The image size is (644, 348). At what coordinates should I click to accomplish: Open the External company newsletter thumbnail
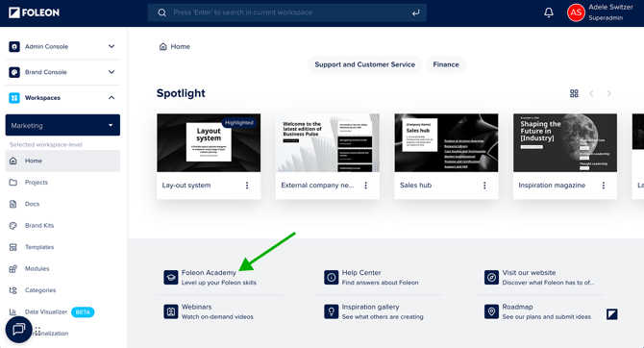(x=328, y=142)
